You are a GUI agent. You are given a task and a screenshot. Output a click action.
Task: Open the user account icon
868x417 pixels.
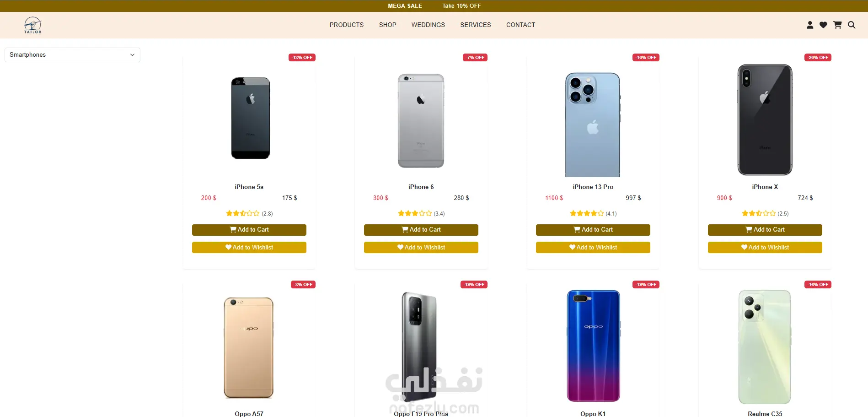(810, 25)
